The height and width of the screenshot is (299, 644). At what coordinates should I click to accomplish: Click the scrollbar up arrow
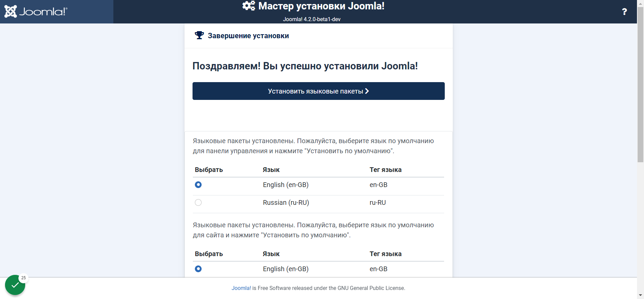[640, 3]
